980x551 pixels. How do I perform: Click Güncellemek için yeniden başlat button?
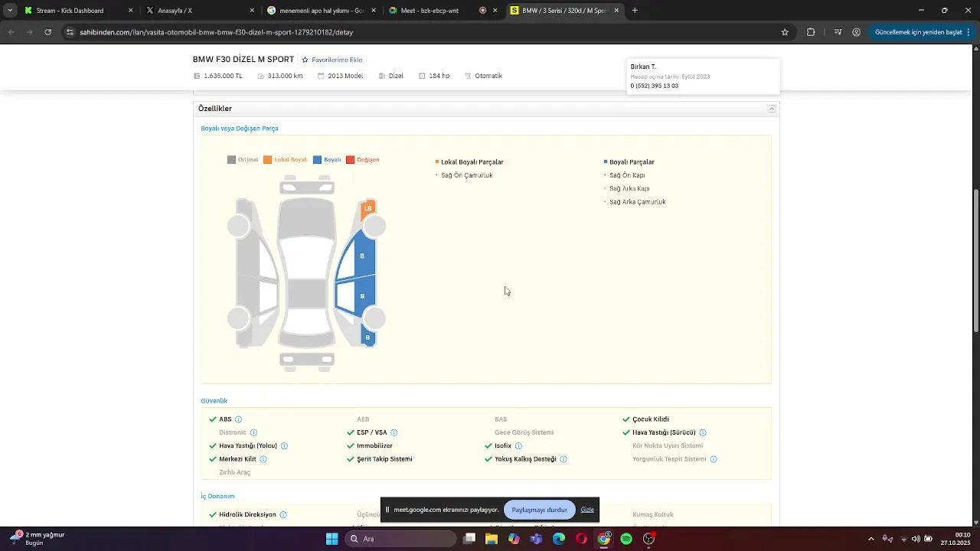923,32
